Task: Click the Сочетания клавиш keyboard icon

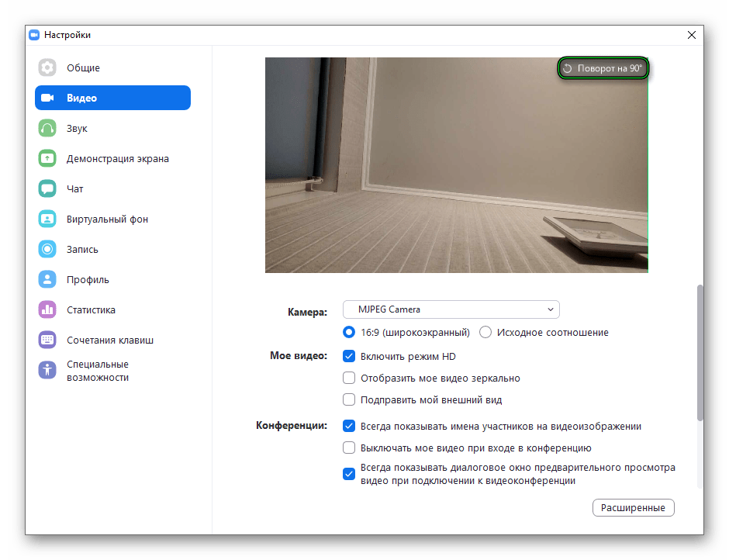Action: 47,340
